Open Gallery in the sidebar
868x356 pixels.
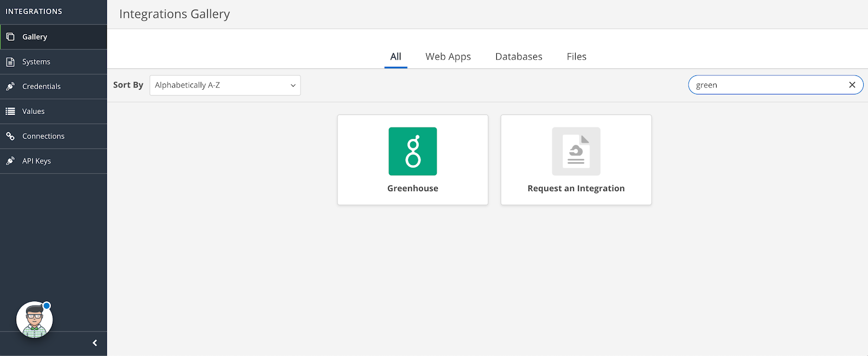(x=54, y=37)
